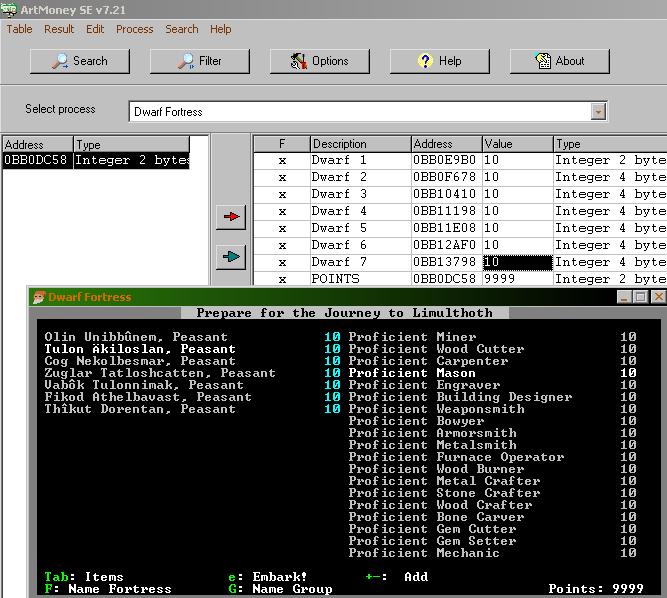Select Olin Unibbûnem, Peasant in Dwarf Fortress
Image resolution: width=667 pixels, height=598 pixels.
pos(136,337)
